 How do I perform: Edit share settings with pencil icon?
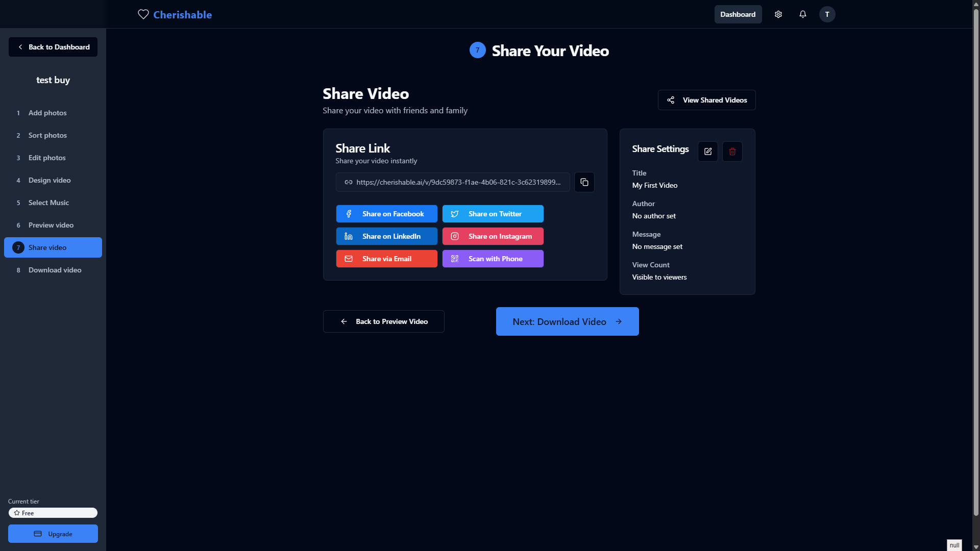click(x=707, y=152)
